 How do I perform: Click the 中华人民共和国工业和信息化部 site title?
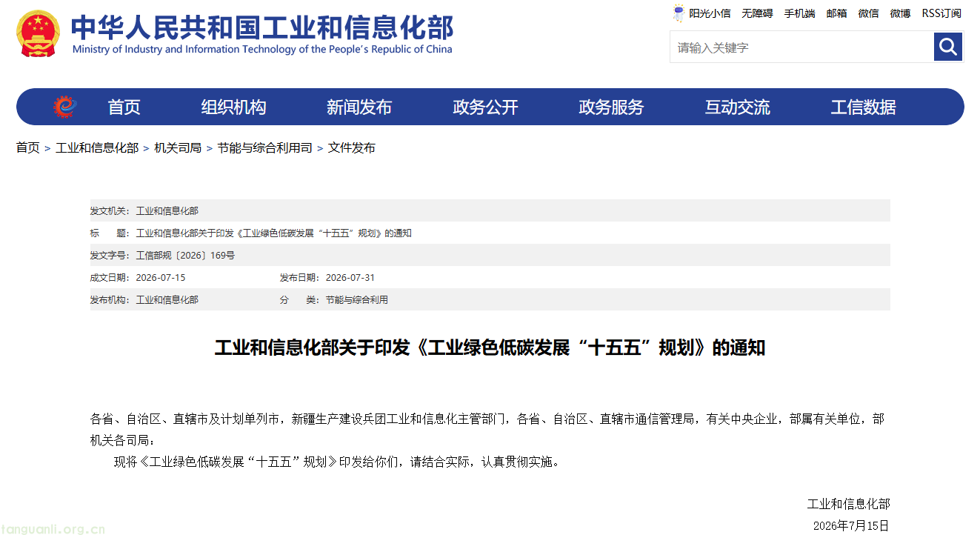(x=262, y=27)
